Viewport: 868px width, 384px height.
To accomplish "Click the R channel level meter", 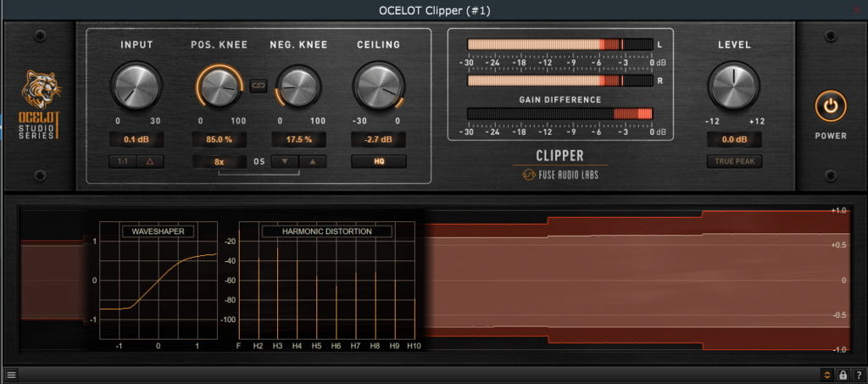I will (560, 81).
